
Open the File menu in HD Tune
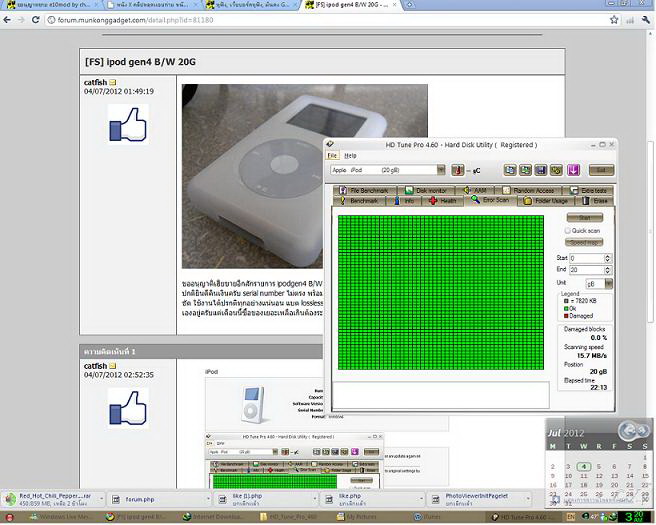coord(333,156)
